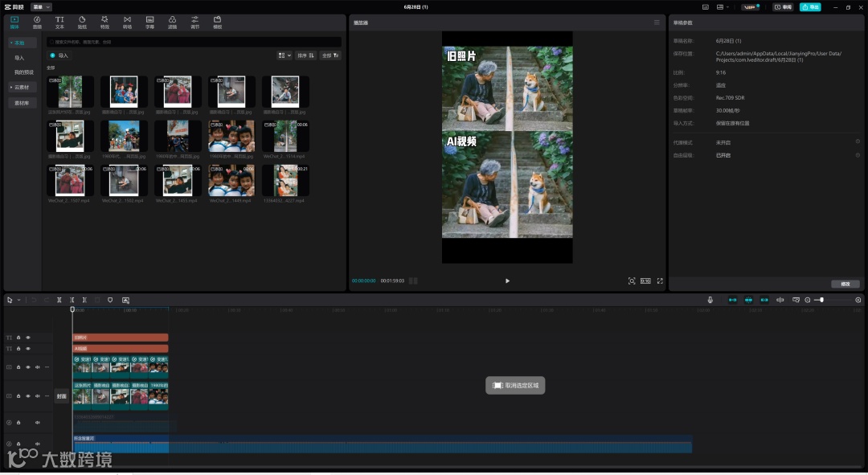Open the shortcut keyboard icon in title bar
This screenshot has width=868, height=475.
click(706, 7)
